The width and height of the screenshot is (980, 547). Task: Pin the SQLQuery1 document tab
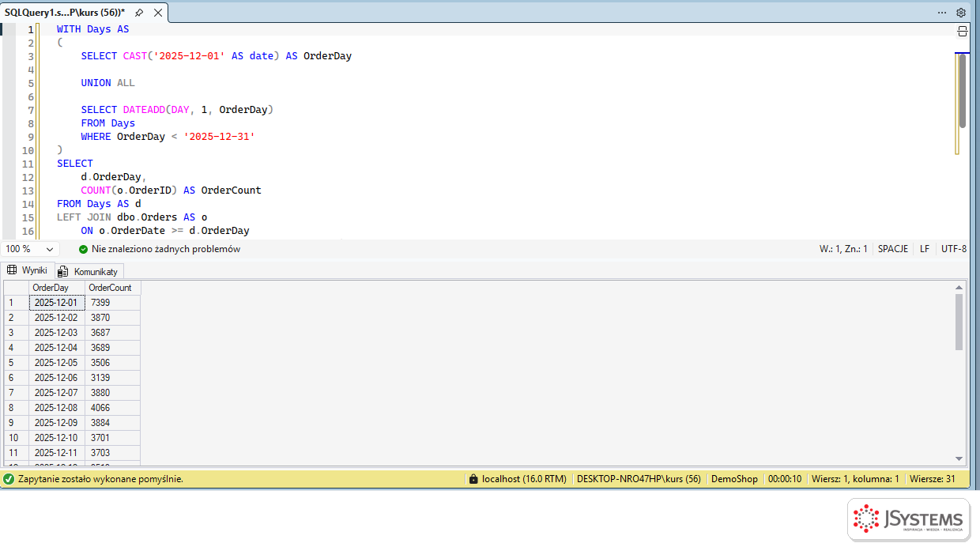click(139, 13)
